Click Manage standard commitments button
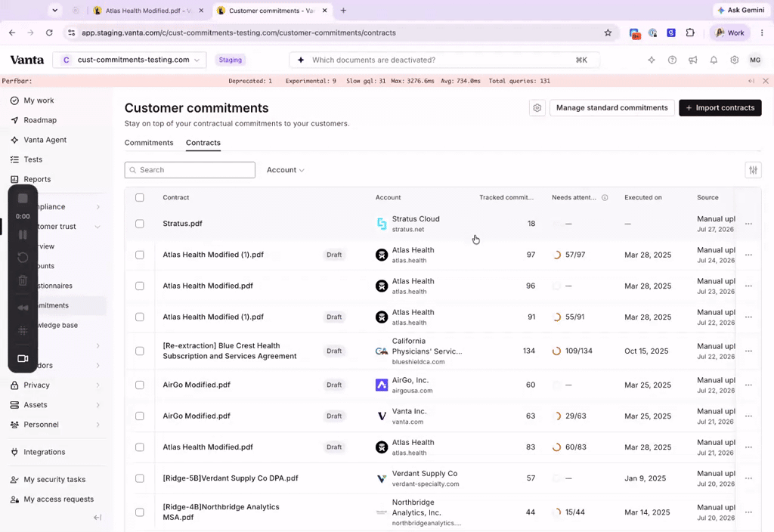Screen dimensions: 774x532 [611, 107]
